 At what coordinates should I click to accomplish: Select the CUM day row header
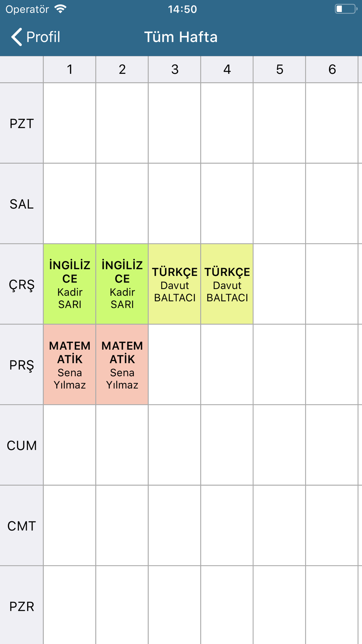coord(22,445)
